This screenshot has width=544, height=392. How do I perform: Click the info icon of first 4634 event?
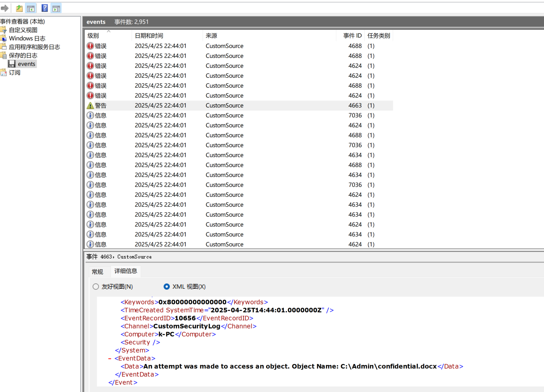coord(90,155)
